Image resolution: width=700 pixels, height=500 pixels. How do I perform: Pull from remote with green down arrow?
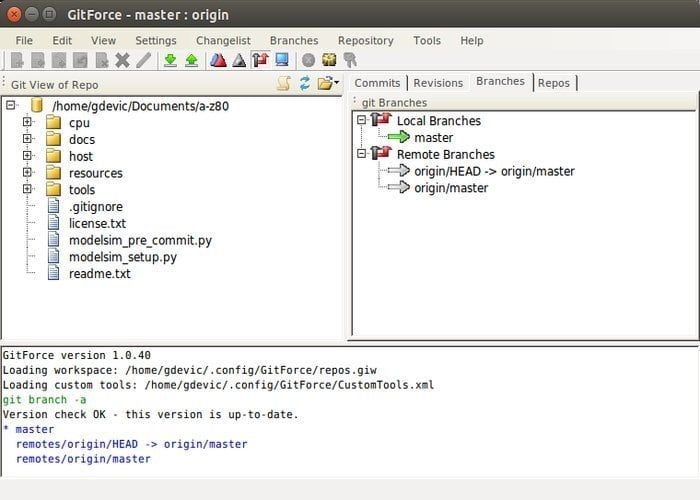point(170,60)
